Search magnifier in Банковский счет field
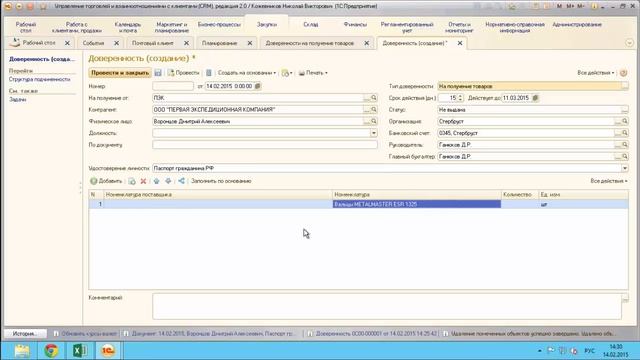The image size is (640, 360). coord(625,133)
